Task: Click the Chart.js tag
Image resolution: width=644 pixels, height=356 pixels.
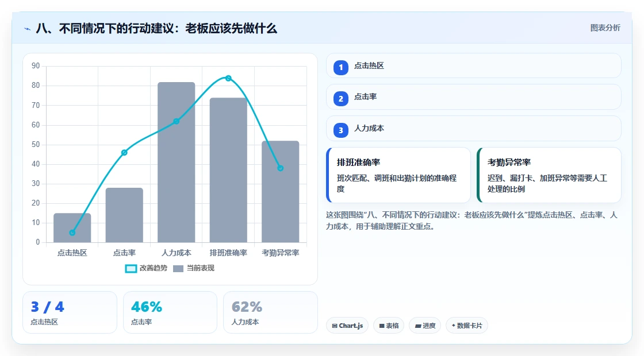Action: click(x=347, y=326)
